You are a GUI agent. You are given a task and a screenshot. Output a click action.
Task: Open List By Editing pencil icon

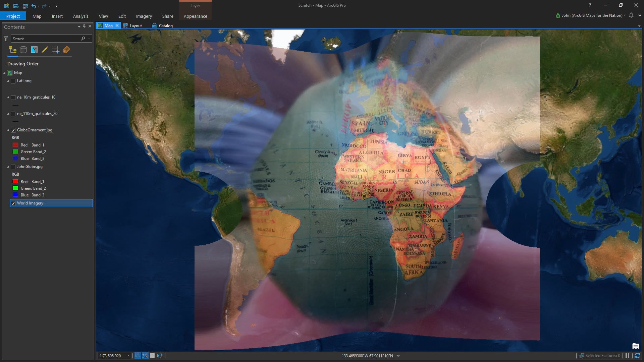[x=45, y=50]
